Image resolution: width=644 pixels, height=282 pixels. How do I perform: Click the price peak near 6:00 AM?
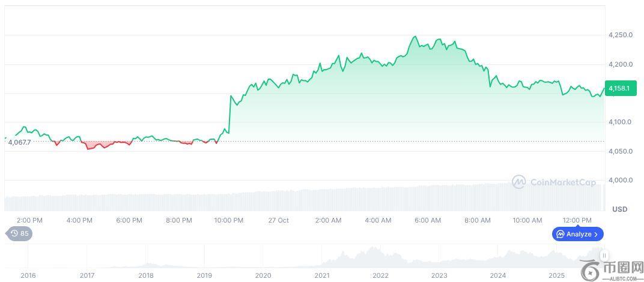click(x=415, y=37)
